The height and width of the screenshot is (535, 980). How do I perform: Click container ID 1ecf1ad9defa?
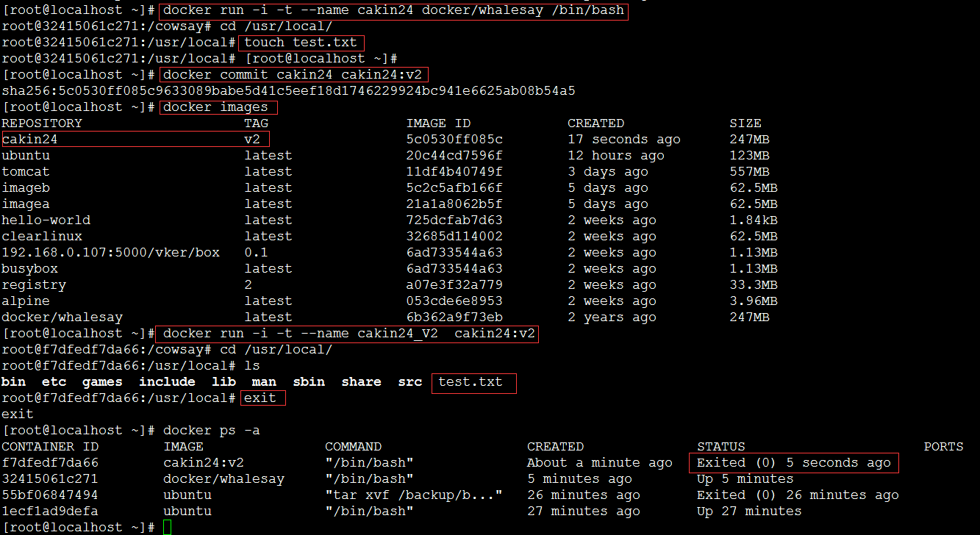[x=50, y=511]
